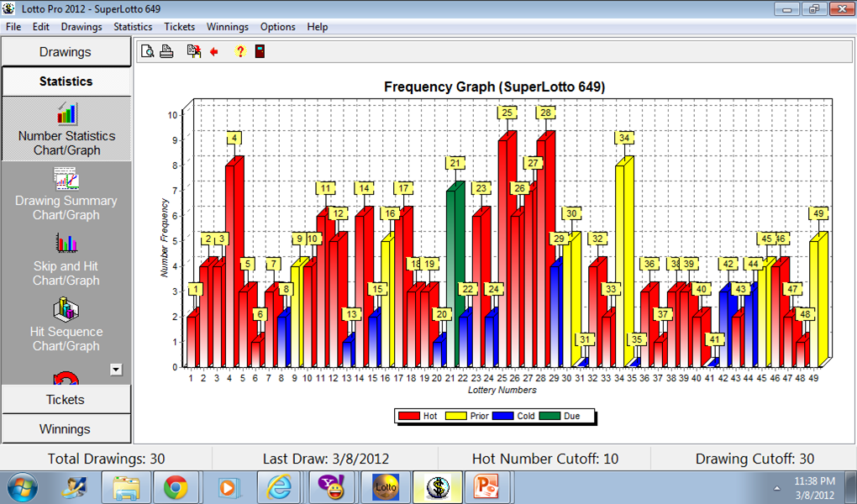Click the red exit door toolbar icon
Screen dimensions: 857x504
[260, 51]
